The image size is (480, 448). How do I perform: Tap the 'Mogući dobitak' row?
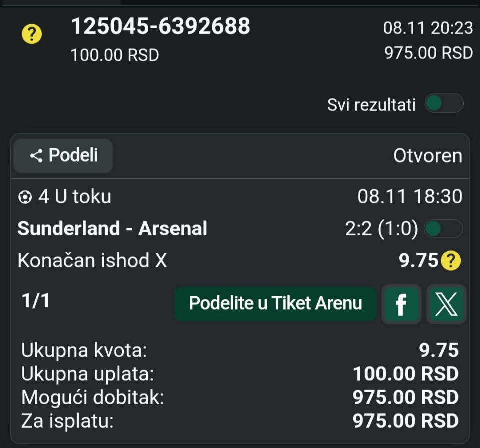tap(240, 397)
